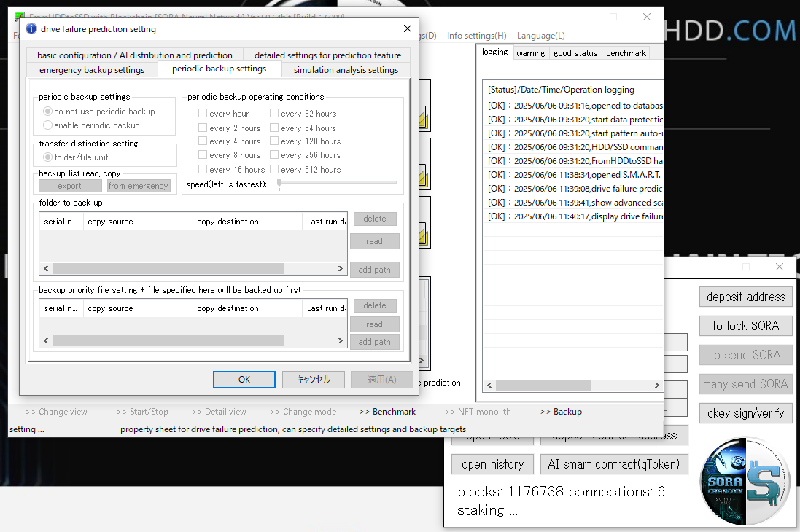Switch to 'emergency backup settings' tab

(x=92, y=69)
